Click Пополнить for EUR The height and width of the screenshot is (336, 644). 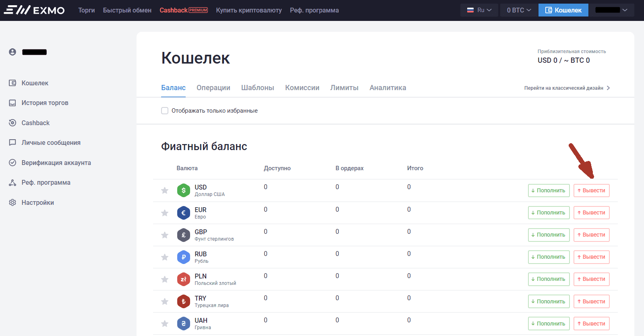(x=549, y=212)
